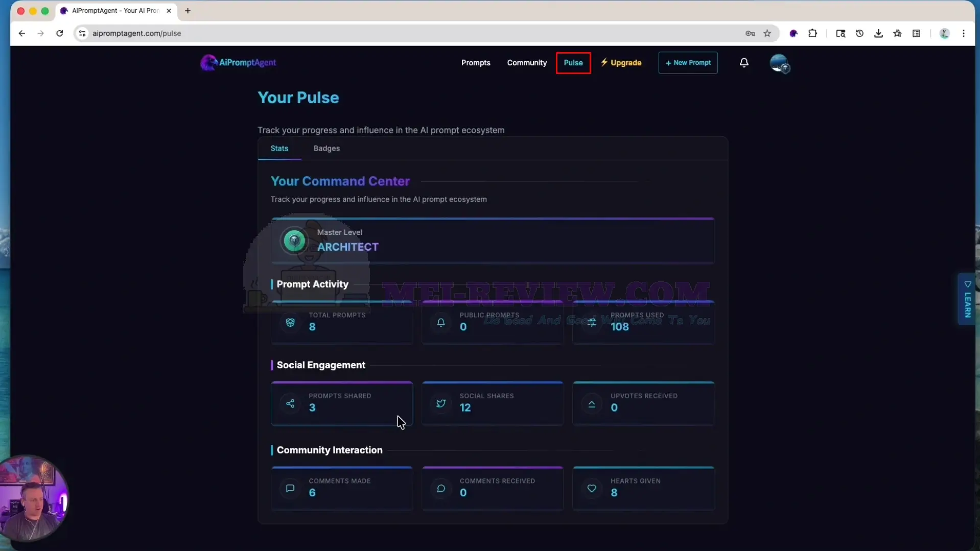The width and height of the screenshot is (980, 551).
Task: Open the Prompts nav item
Action: pos(476,62)
